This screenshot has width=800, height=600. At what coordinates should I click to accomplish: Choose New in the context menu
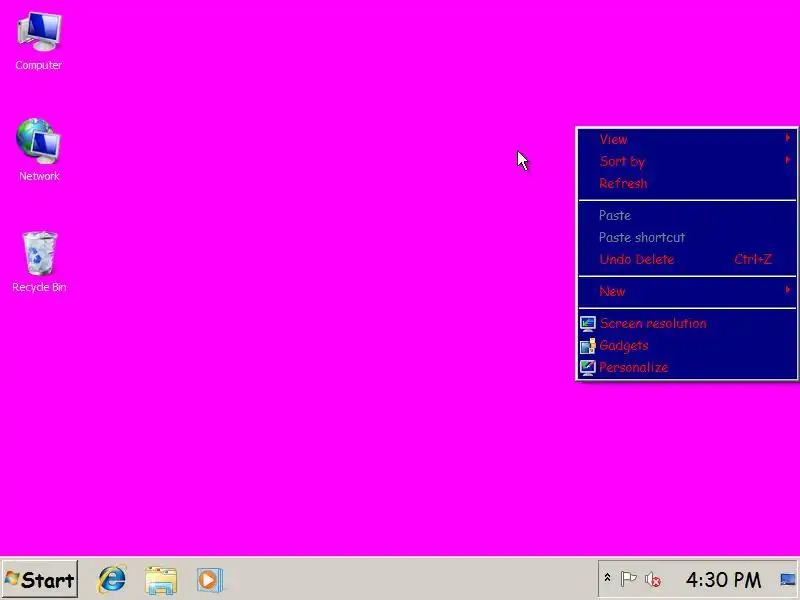pyautogui.click(x=687, y=291)
